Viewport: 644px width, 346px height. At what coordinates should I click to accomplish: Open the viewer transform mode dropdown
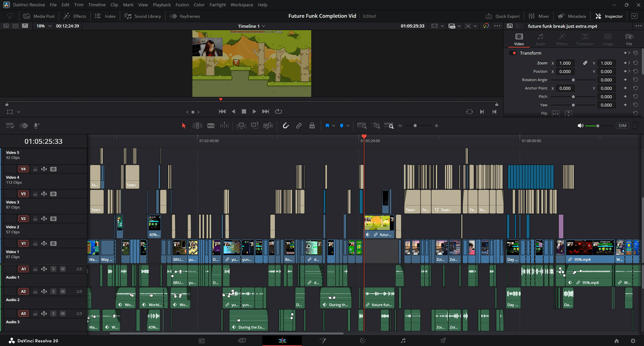tap(18, 112)
